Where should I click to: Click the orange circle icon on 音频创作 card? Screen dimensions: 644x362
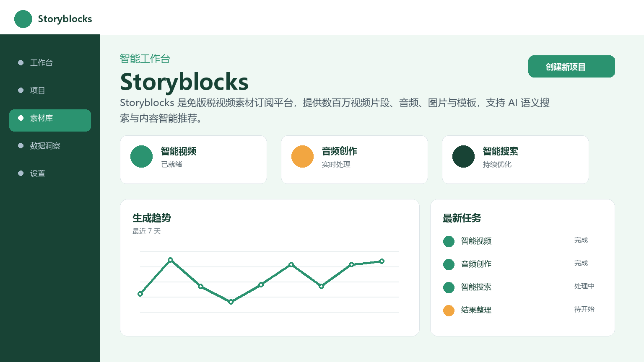[302, 156]
